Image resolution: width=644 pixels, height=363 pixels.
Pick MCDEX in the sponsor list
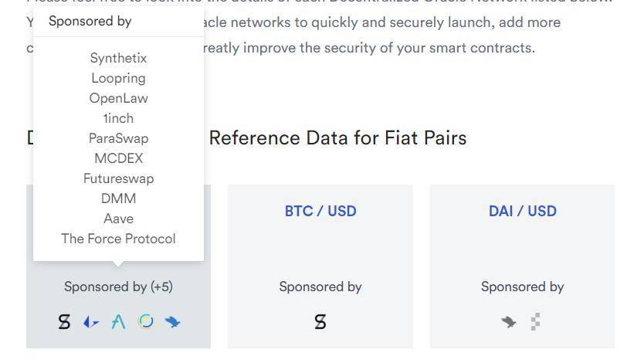pyautogui.click(x=118, y=158)
